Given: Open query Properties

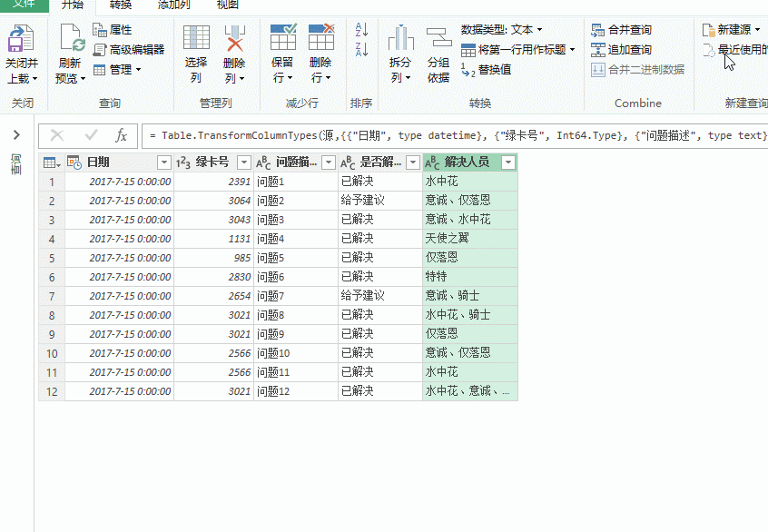Looking at the screenshot, I should [113, 30].
